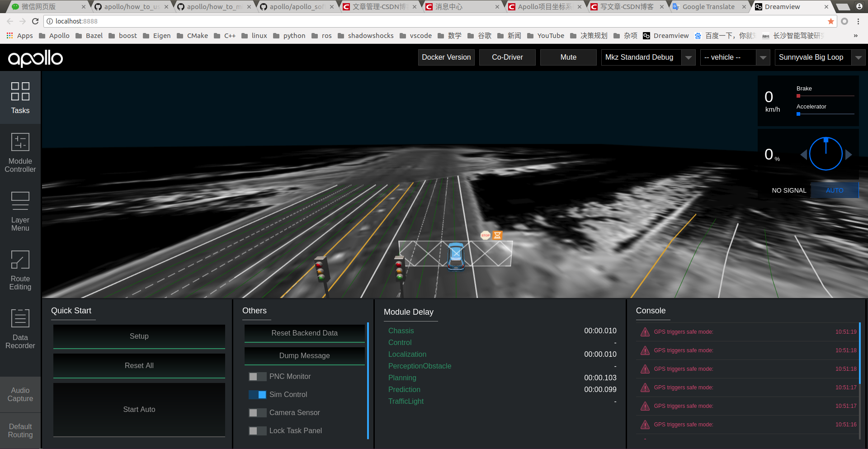Enable the PNC Monitor toggle
The width and height of the screenshot is (868, 449).
[x=257, y=376]
